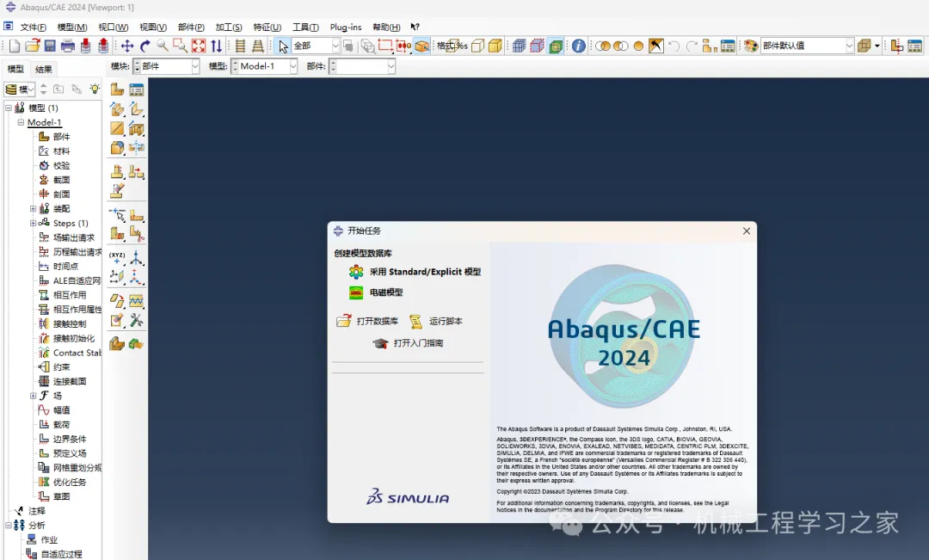This screenshot has height=560, width=929.
Task: Click 运行脚本 run script button
Action: [435, 321]
